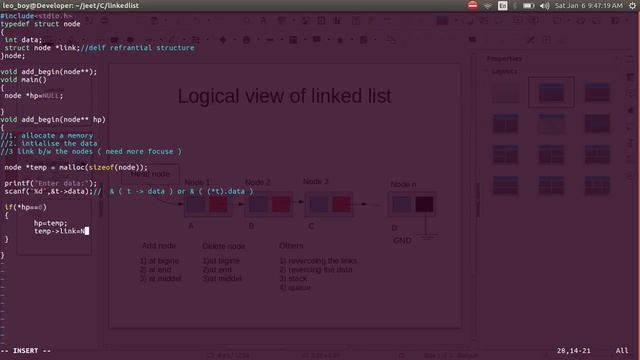Place cursor on '}node;' line
The height and width of the screenshot is (360, 640).
[13, 56]
